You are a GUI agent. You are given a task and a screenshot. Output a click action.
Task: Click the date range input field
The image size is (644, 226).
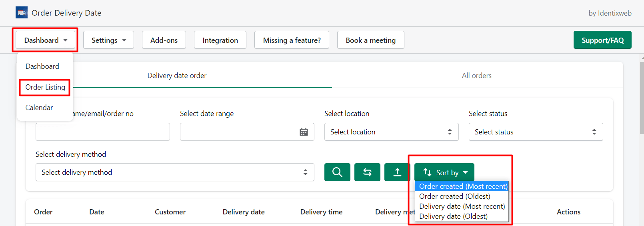[247, 132]
